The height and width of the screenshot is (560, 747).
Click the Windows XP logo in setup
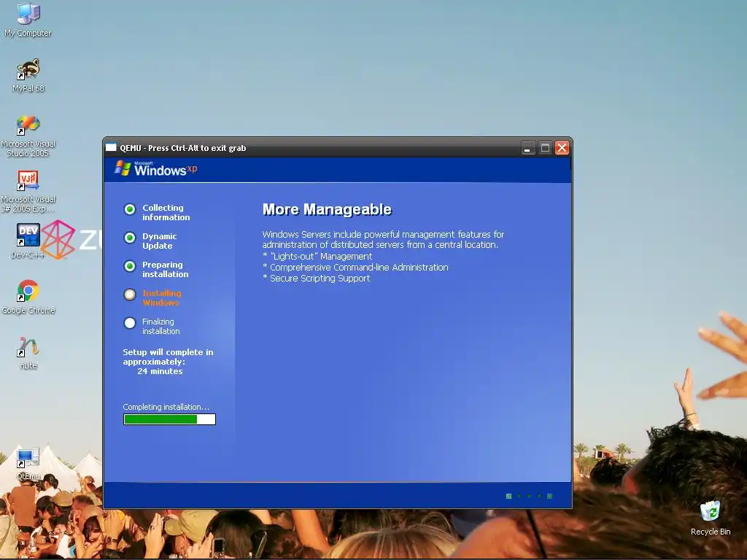[156, 168]
